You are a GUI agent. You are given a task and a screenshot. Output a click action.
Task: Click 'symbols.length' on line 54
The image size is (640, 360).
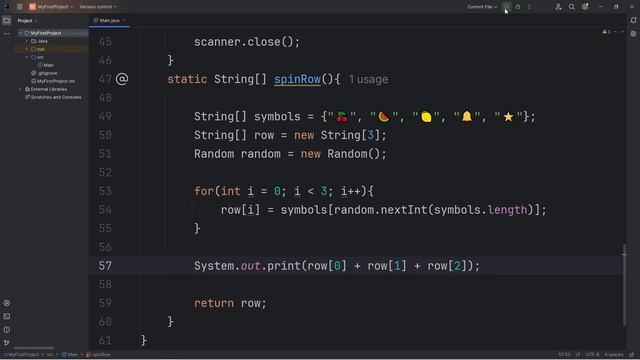(480, 210)
